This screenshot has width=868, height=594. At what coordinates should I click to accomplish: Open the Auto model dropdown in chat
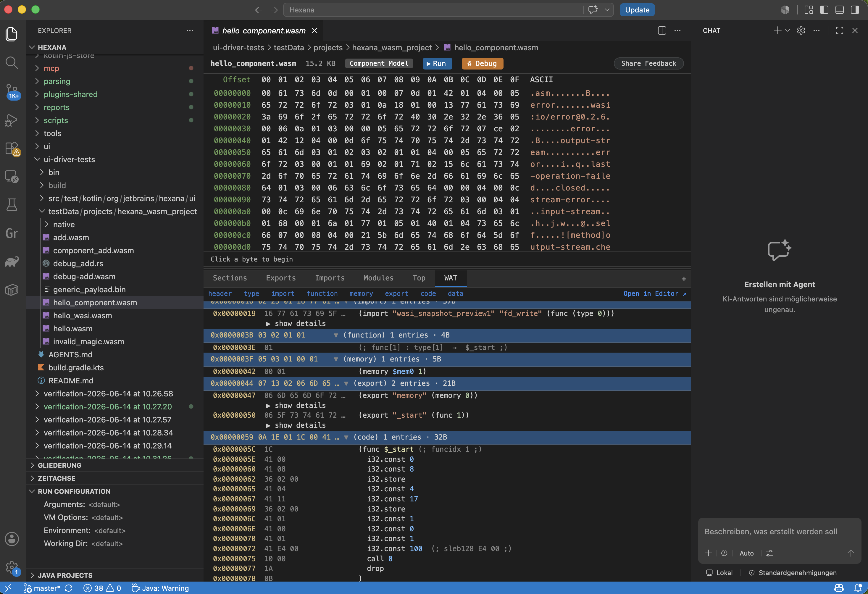coord(747,553)
